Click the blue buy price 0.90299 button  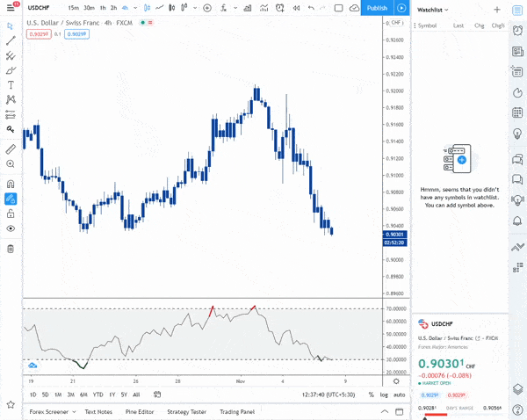[x=76, y=34]
